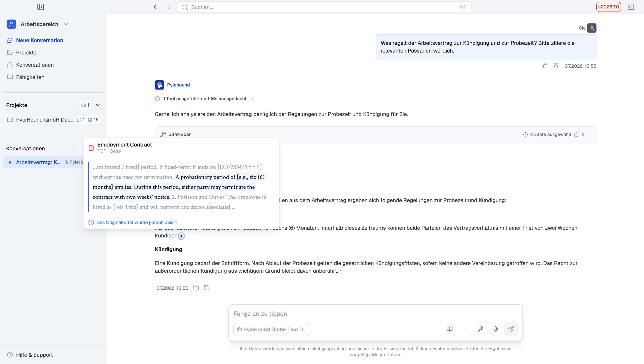Copy the user message
Viewport: 644px width, 364px height.
(544, 66)
